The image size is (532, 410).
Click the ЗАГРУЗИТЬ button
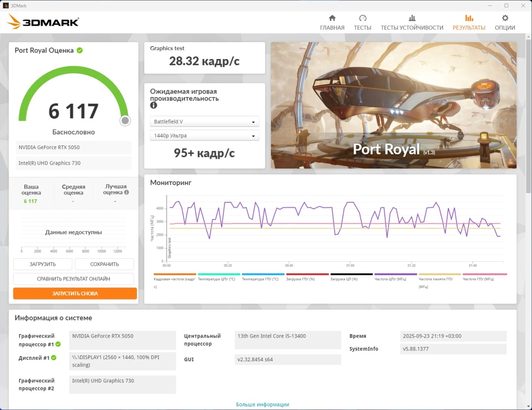click(43, 264)
